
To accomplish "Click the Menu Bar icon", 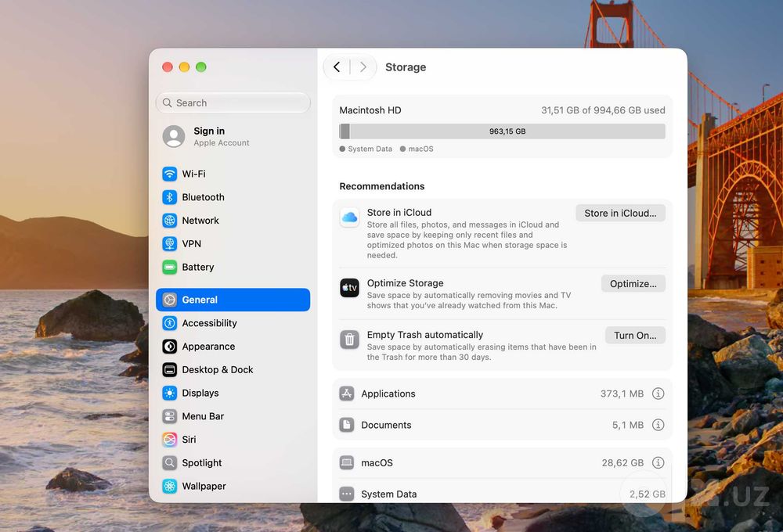I will click(170, 416).
